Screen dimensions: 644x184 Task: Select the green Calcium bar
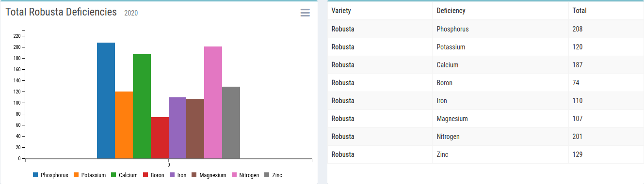point(142,106)
